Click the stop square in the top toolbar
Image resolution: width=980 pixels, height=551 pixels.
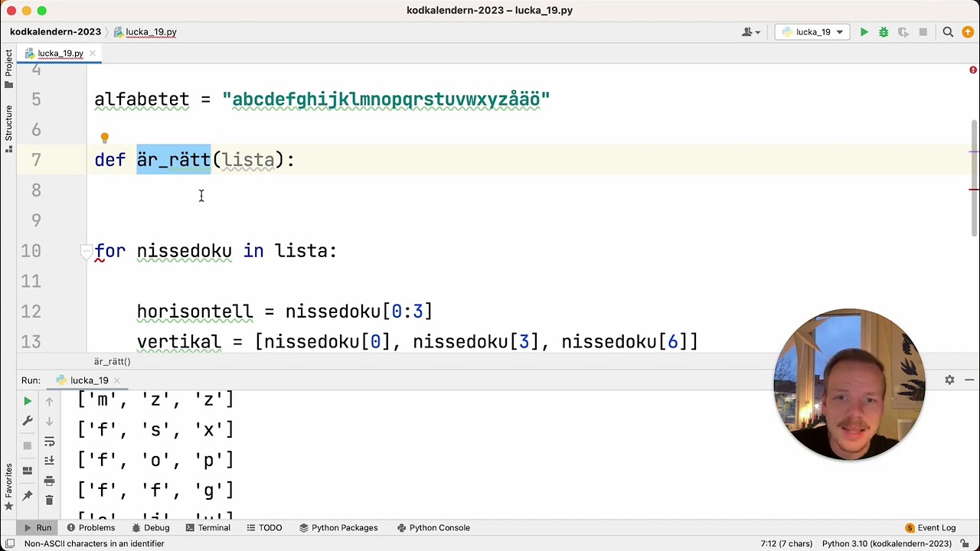(923, 32)
